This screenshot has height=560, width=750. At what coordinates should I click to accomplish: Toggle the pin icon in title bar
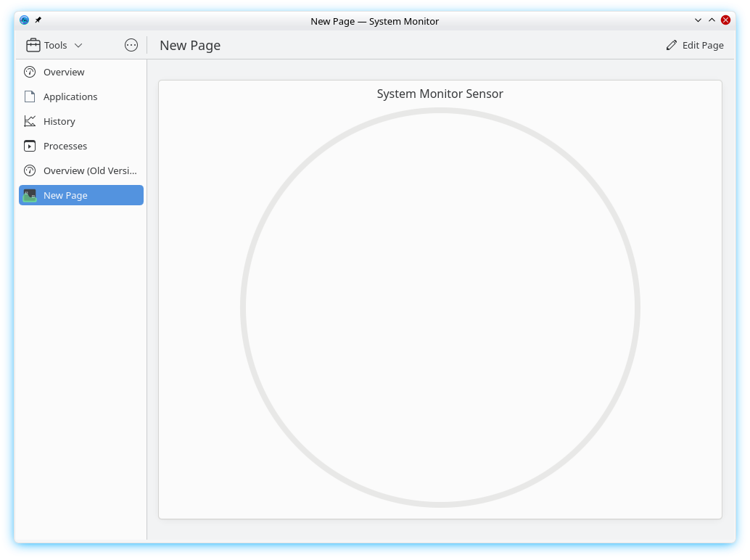pyautogui.click(x=38, y=20)
